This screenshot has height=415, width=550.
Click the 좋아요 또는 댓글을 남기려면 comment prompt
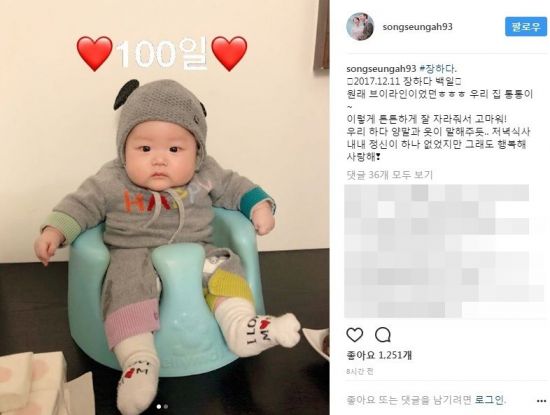click(x=410, y=400)
